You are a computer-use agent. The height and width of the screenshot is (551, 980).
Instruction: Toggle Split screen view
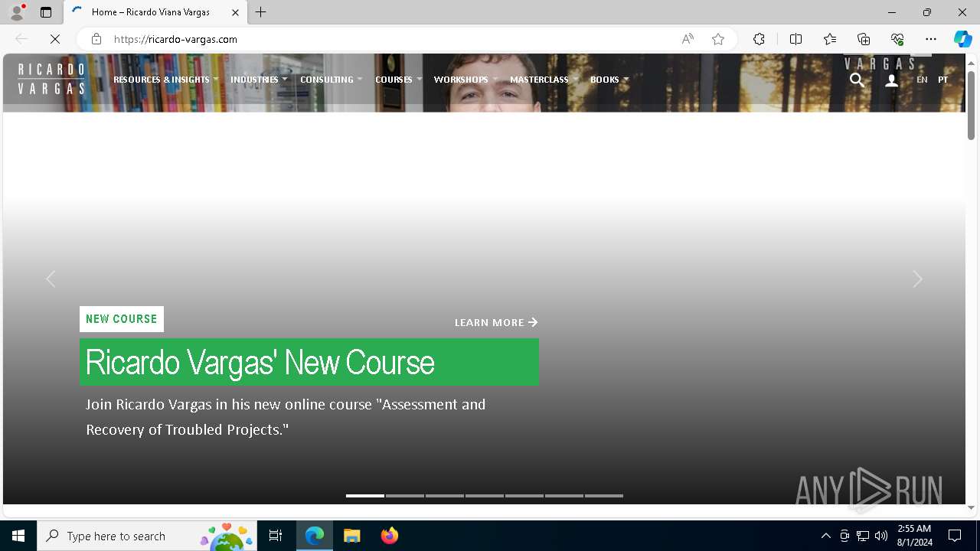tap(795, 39)
